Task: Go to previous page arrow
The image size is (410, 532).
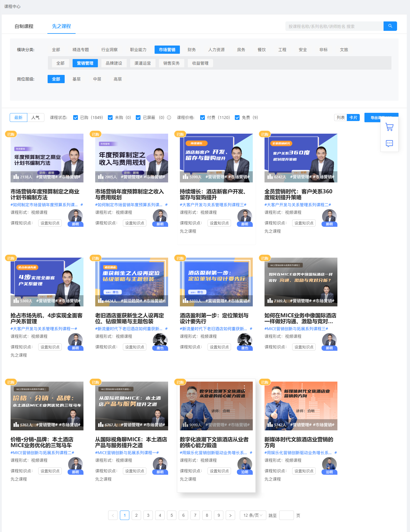Action: 113,515
